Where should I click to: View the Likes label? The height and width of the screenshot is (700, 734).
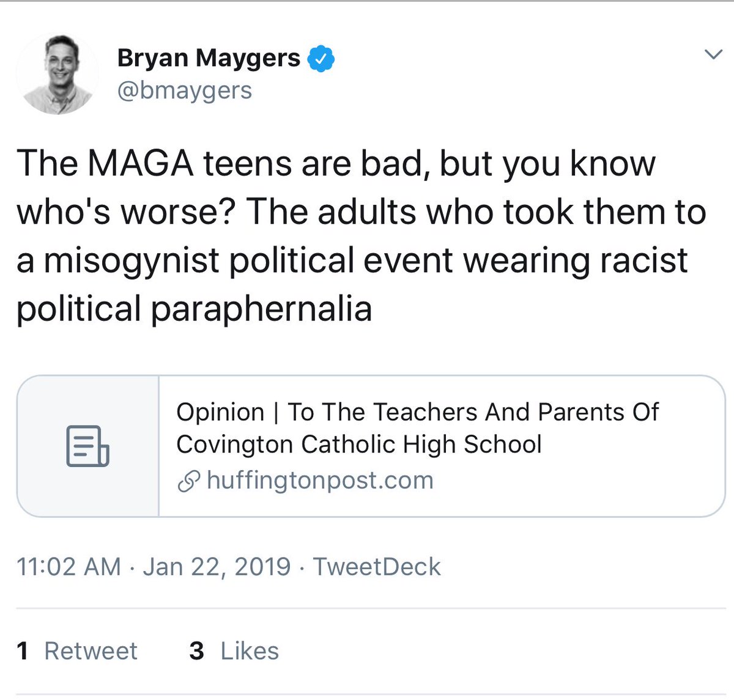coord(250,651)
